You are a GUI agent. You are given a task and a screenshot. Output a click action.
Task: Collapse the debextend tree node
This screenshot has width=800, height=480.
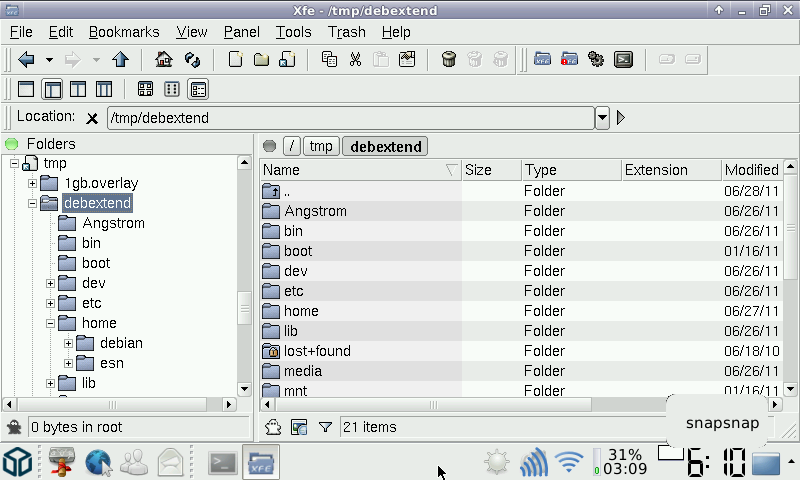(32, 203)
